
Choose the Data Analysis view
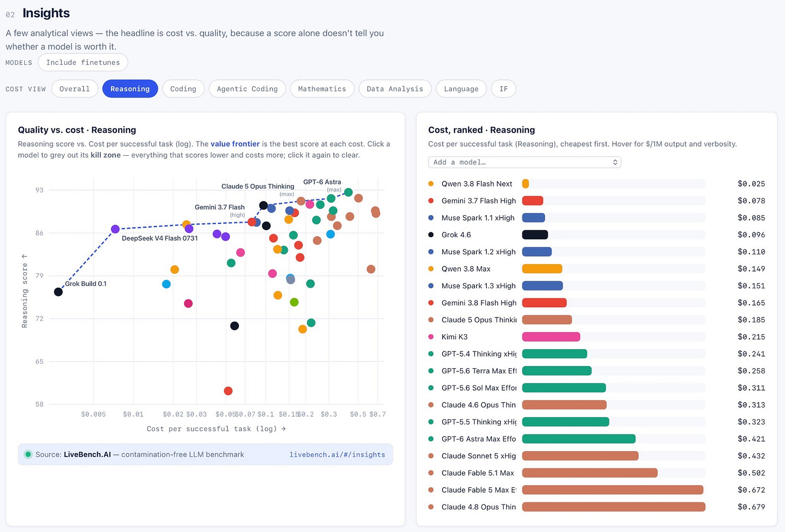coord(395,89)
